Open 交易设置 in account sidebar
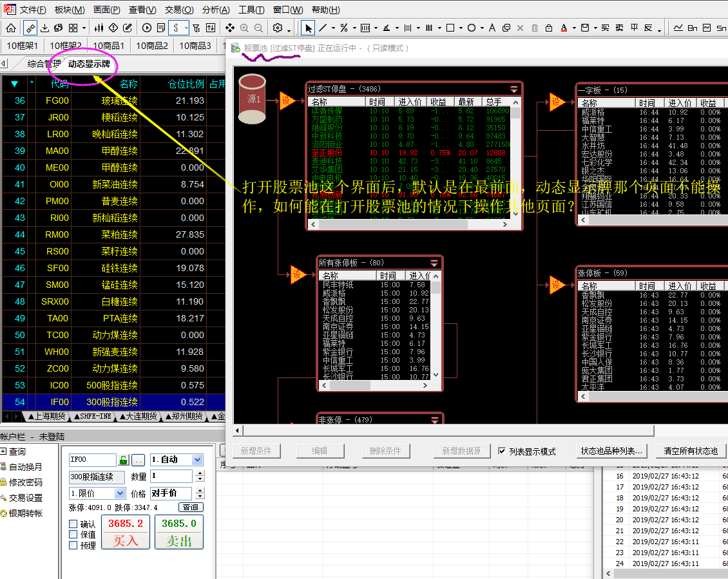 pos(26,498)
